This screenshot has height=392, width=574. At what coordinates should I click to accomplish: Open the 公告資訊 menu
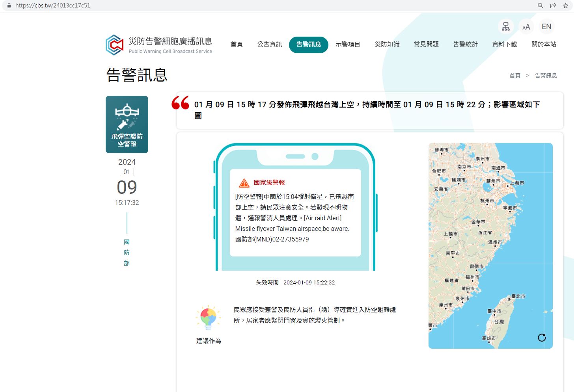tap(270, 45)
